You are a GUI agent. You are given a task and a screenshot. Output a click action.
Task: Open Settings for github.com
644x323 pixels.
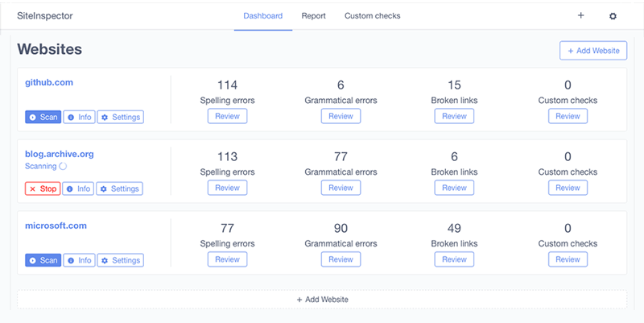coord(120,117)
